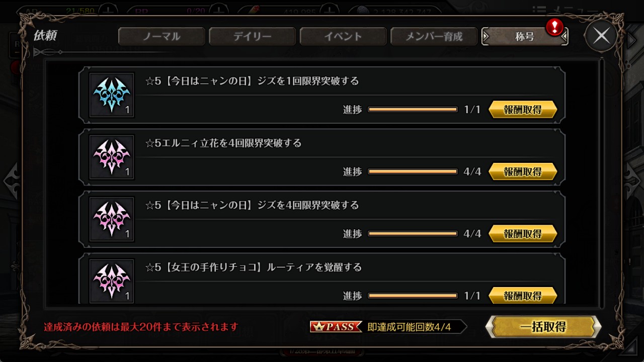Screen dimensions: 644x362
Task: Select the 称号 tab
Action: pos(525,36)
